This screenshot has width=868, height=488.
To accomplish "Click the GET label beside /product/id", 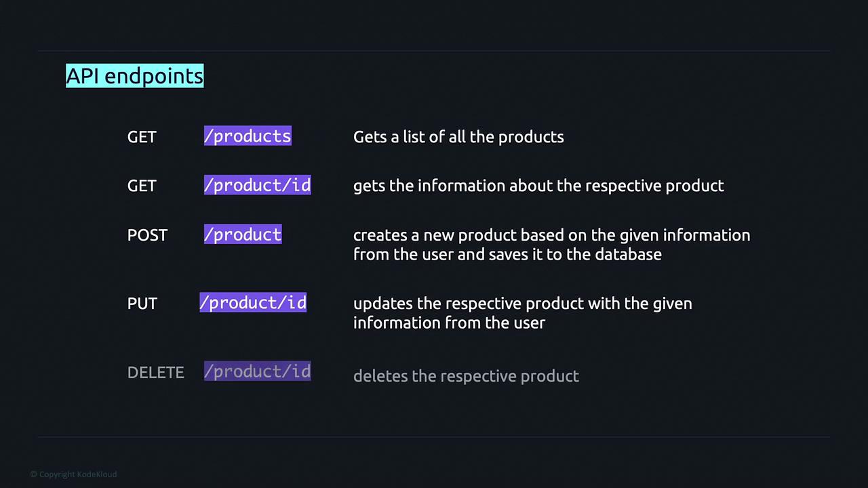I will click(x=142, y=186).
